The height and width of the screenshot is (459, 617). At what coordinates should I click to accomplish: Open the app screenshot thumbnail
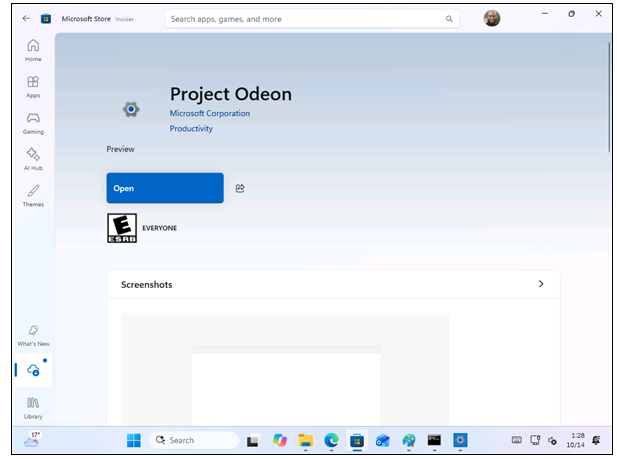285,369
